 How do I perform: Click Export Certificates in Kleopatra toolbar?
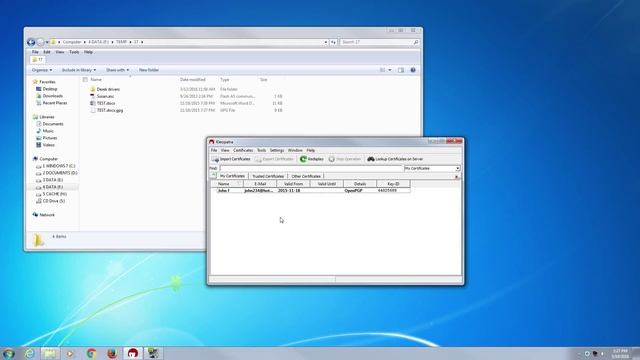click(274, 159)
